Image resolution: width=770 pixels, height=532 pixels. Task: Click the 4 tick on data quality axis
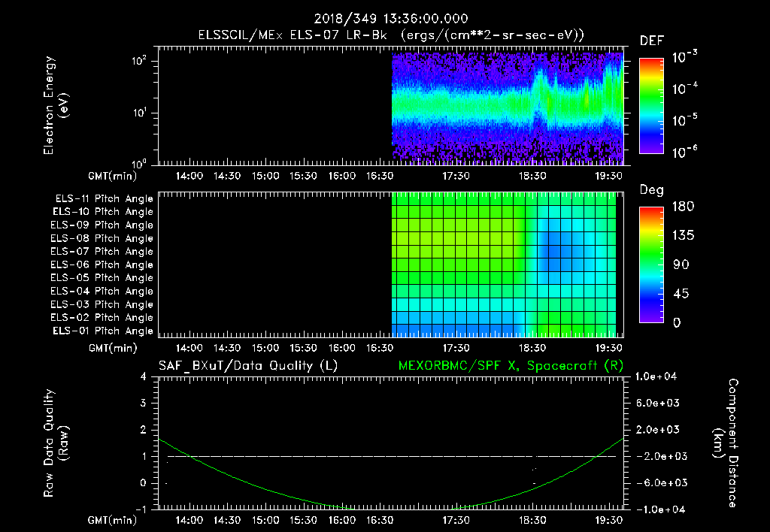tap(144, 376)
